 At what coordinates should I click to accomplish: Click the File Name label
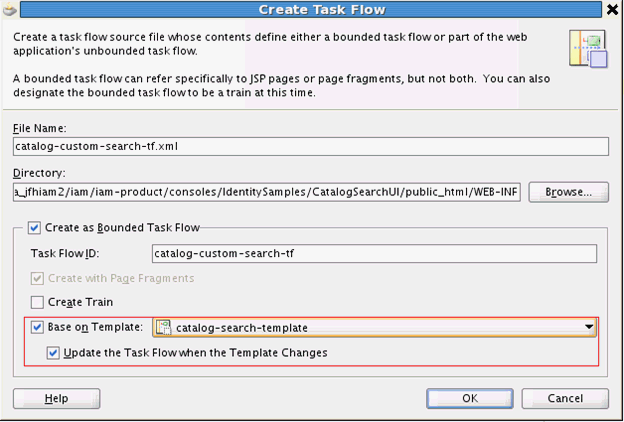click(40, 128)
